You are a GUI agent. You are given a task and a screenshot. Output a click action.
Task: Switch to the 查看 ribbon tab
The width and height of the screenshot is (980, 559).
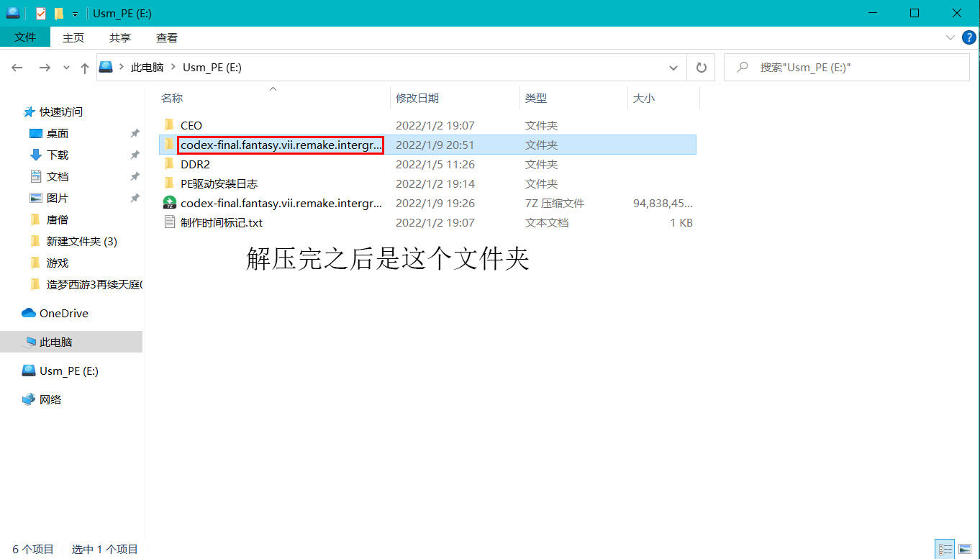167,37
